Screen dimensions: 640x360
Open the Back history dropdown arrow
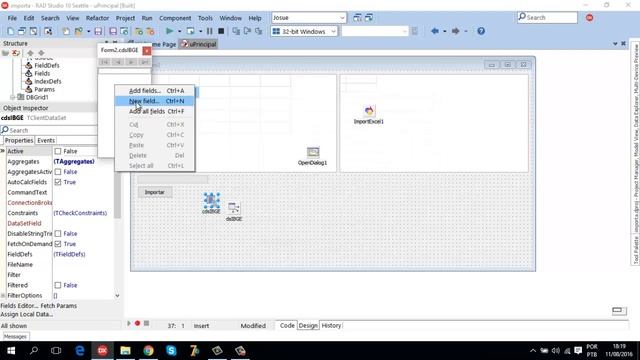[444, 31]
